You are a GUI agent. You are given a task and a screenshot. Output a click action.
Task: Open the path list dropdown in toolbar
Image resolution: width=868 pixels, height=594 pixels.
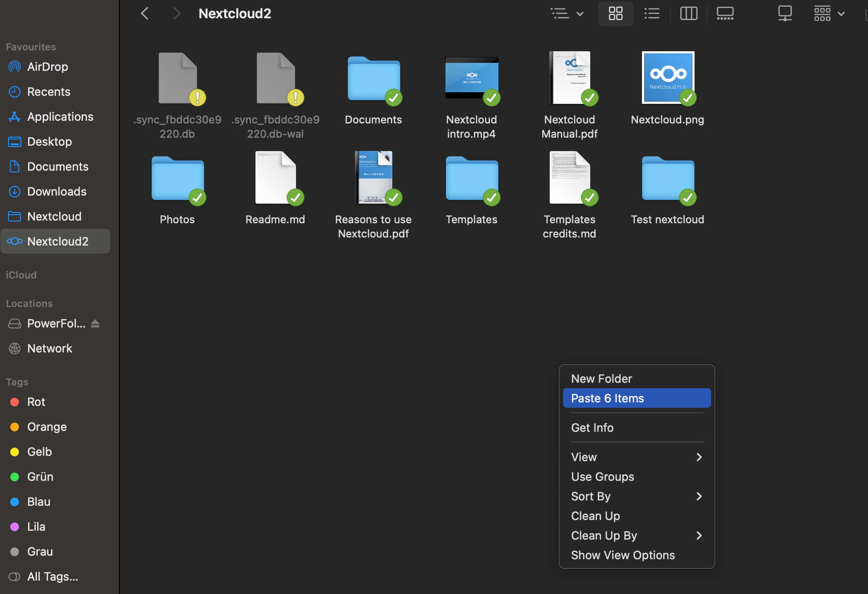pyautogui.click(x=567, y=13)
